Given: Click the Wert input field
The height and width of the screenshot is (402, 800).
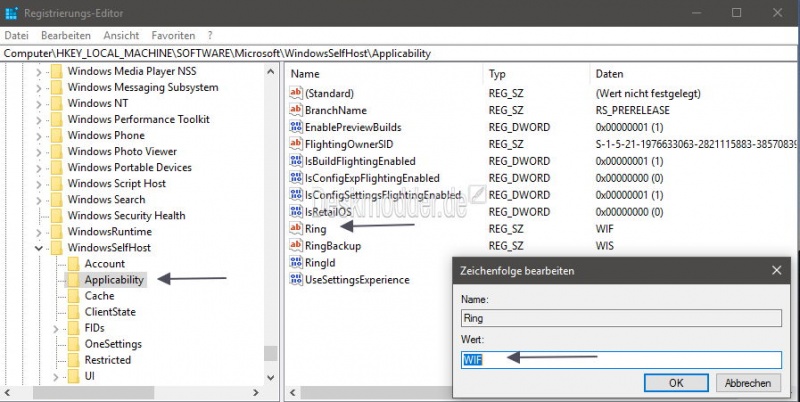Looking at the screenshot, I should (x=620, y=359).
